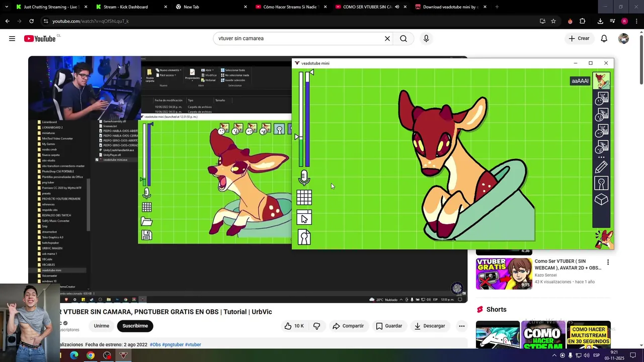Click the threshold arrow marker on white bar
Image resolution: width=644 pixels, height=362 pixels.
[x=297, y=137]
